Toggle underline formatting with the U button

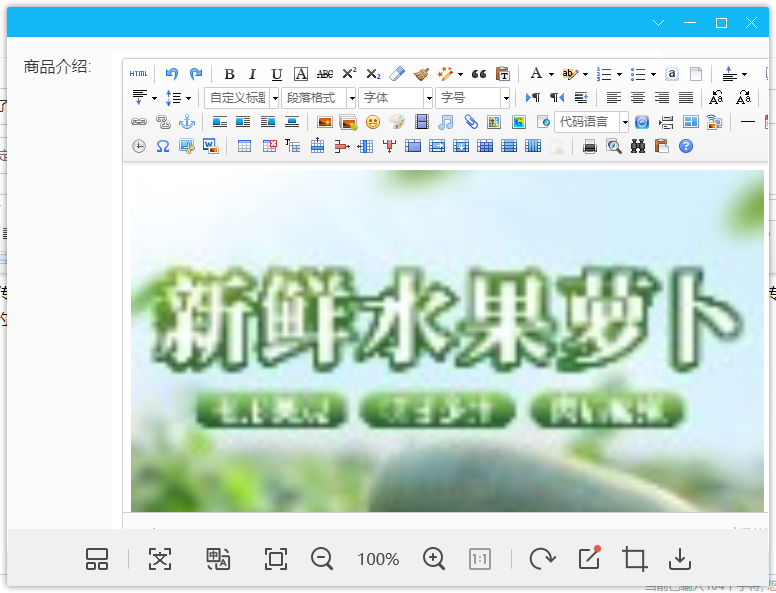coord(276,74)
